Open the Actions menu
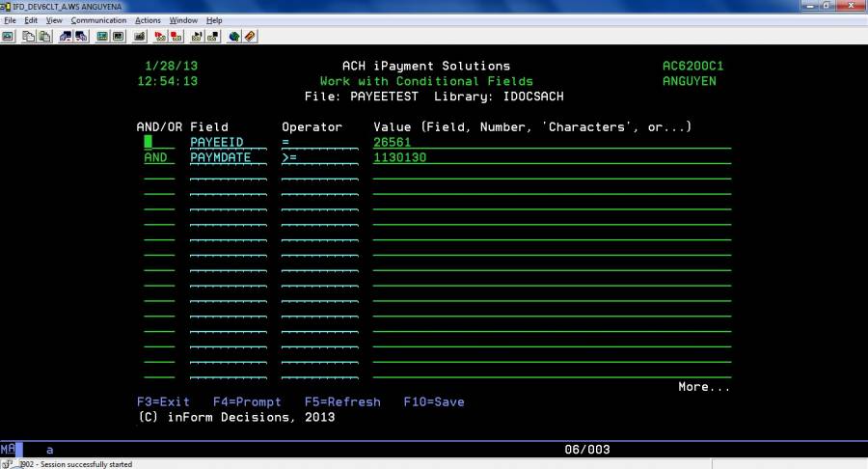 tap(148, 20)
